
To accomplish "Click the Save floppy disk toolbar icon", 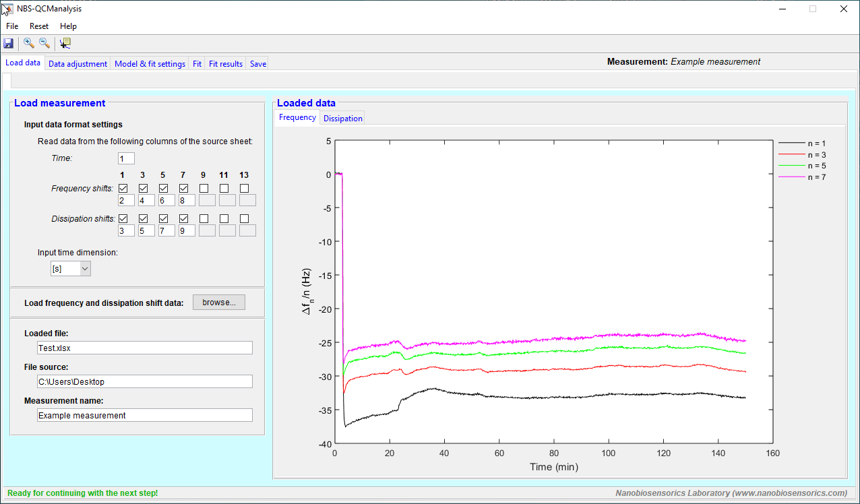I will (x=9, y=43).
